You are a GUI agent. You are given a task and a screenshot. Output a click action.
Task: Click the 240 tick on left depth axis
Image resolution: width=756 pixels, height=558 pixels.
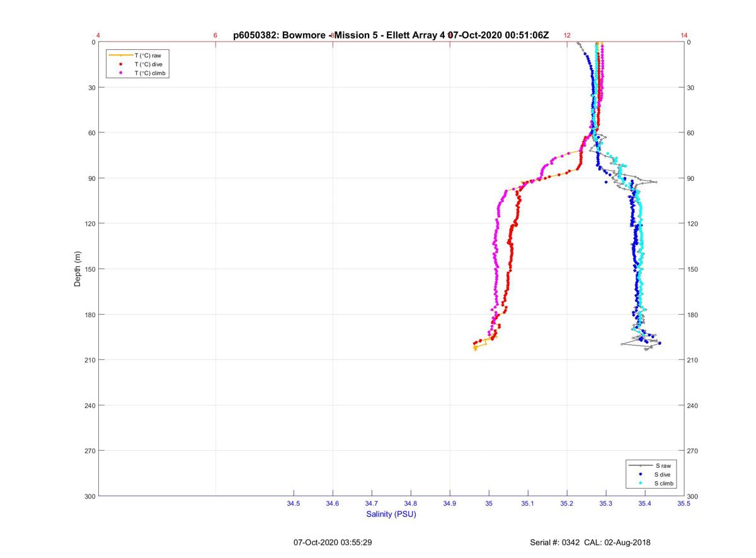pyautogui.click(x=89, y=405)
